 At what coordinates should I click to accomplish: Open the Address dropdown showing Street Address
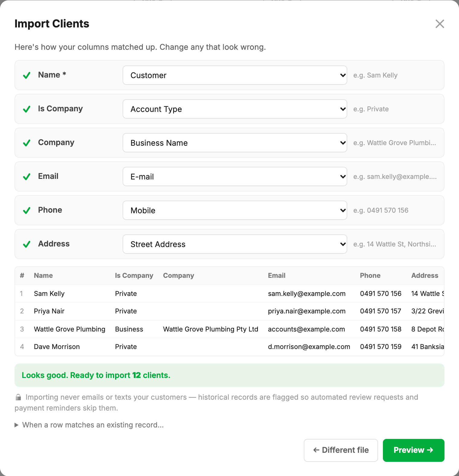tap(235, 244)
